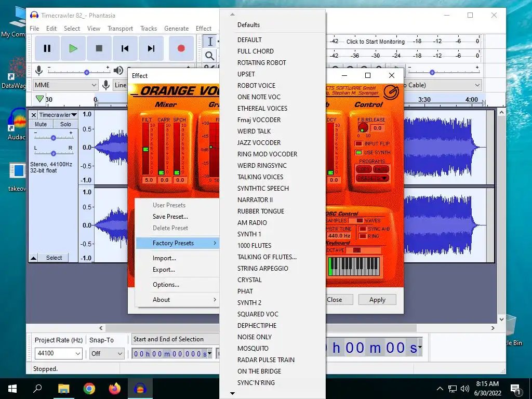Open the notification center icon
The height and width of the screenshot is (399, 532).
515,389
